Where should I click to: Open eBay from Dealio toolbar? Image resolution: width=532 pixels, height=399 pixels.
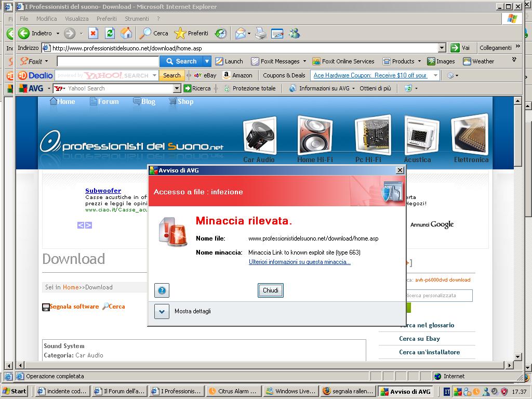coord(205,75)
